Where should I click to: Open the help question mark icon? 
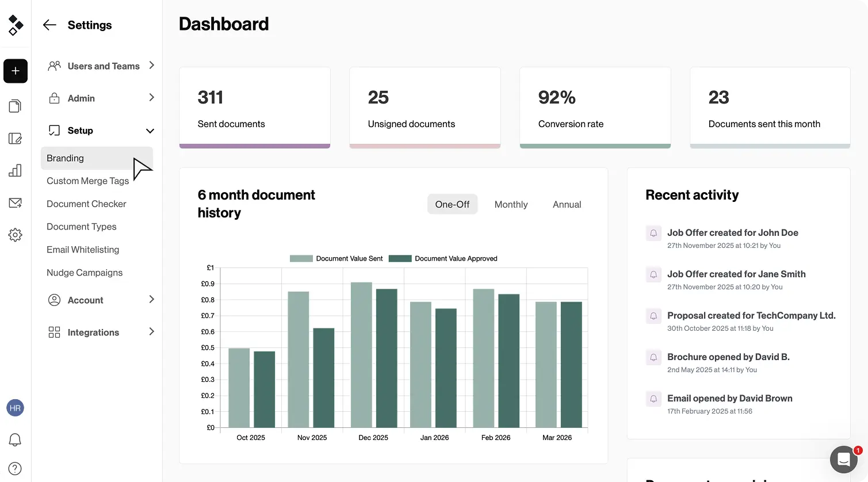[16, 469]
